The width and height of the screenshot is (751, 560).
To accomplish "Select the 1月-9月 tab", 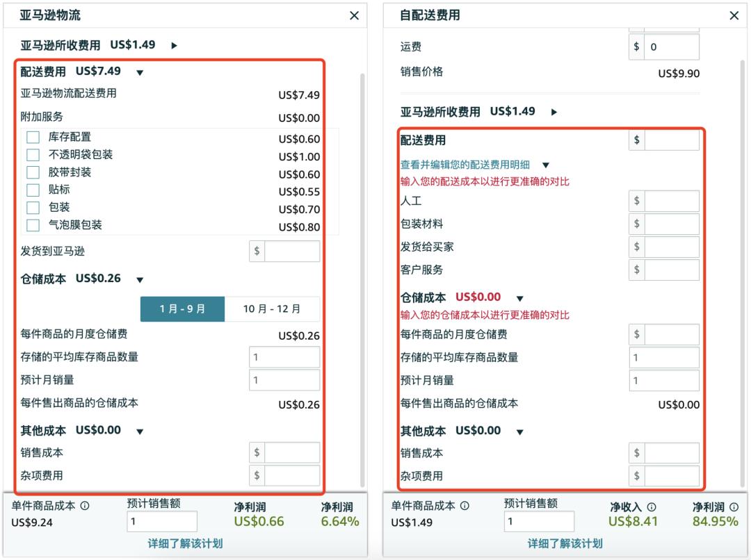I will 182,308.
